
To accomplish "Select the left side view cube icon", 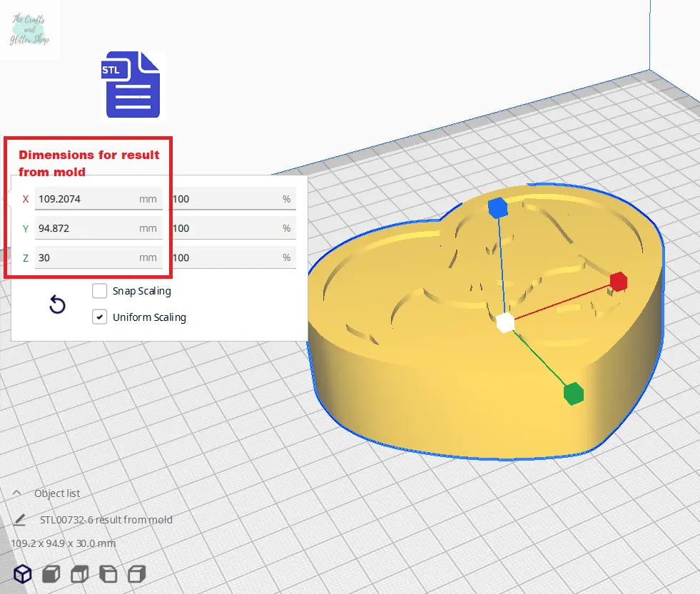I will pyautogui.click(x=108, y=573).
